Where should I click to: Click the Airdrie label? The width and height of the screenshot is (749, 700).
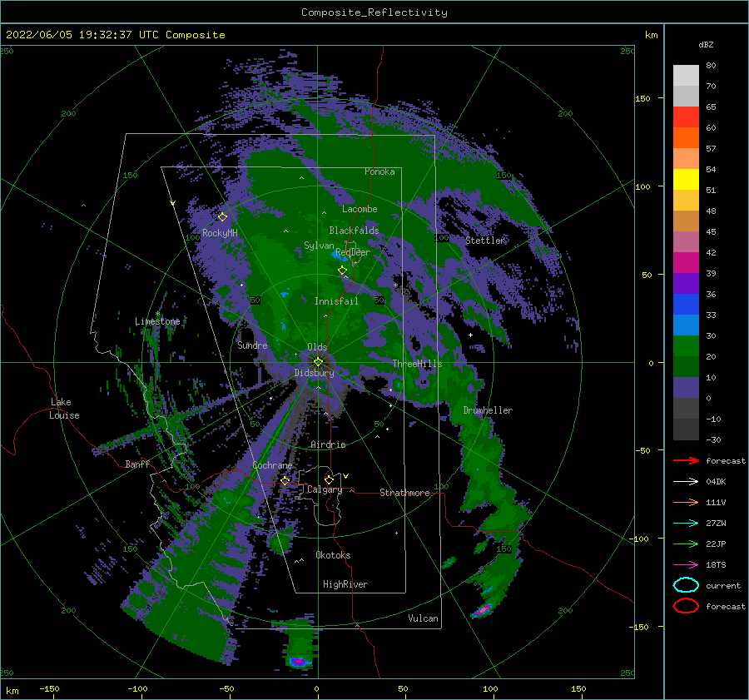point(328,444)
